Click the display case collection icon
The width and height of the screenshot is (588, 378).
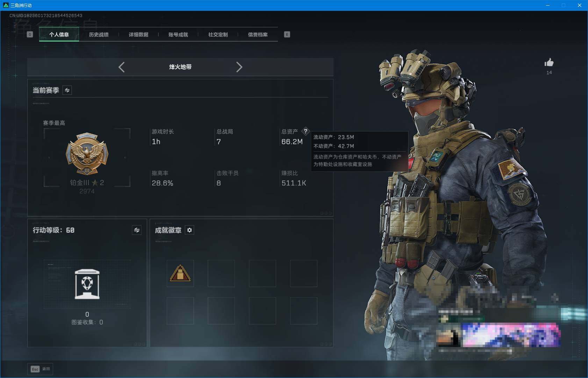click(87, 284)
